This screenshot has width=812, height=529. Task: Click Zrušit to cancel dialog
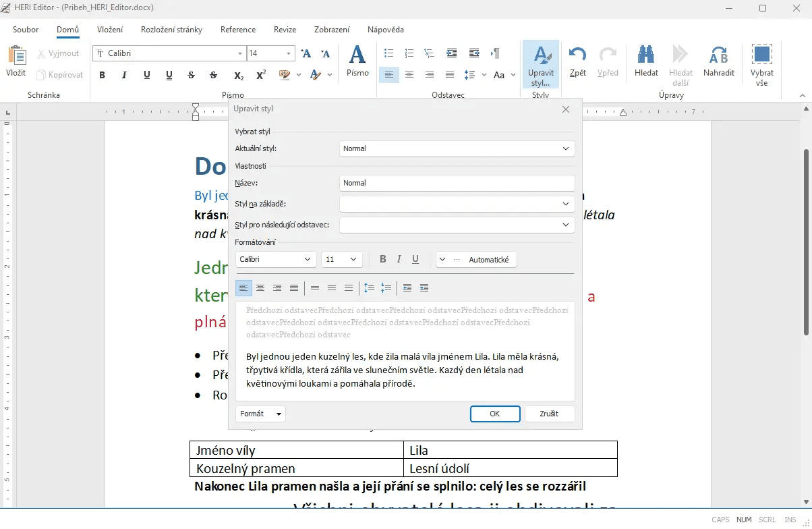point(550,414)
